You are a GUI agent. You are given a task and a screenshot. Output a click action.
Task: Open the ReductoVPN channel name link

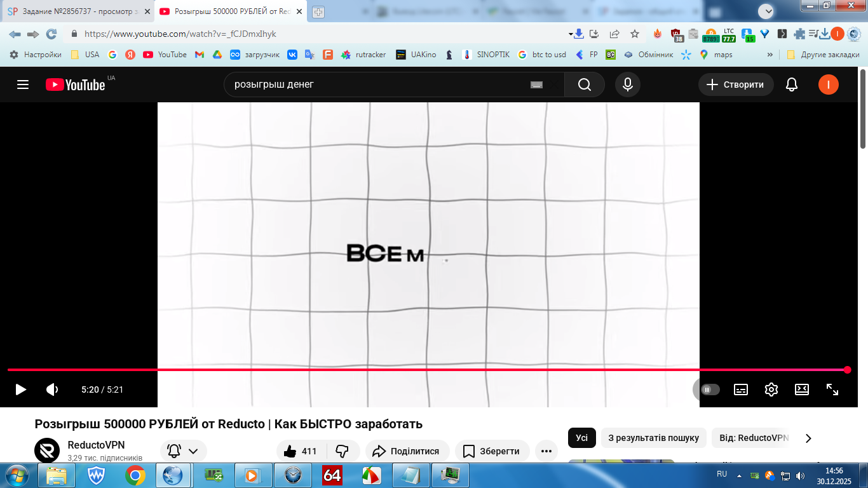point(96,445)
